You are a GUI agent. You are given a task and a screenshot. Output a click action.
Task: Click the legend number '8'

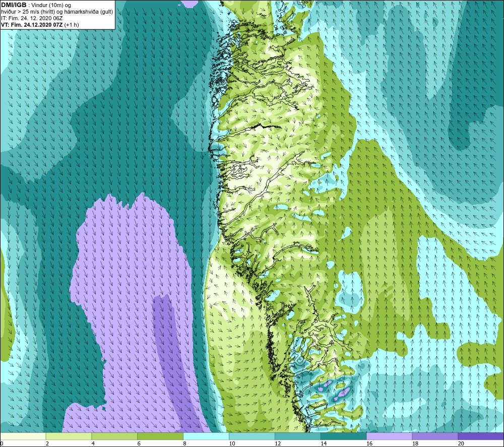coord(185,443)
